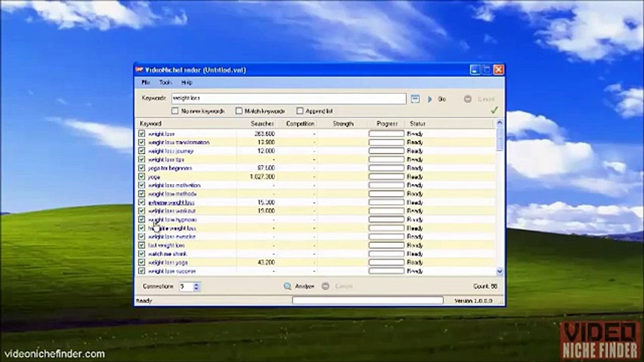The image size is (644, 362).
Task: Click the Status column header
Action: point(417,124)
